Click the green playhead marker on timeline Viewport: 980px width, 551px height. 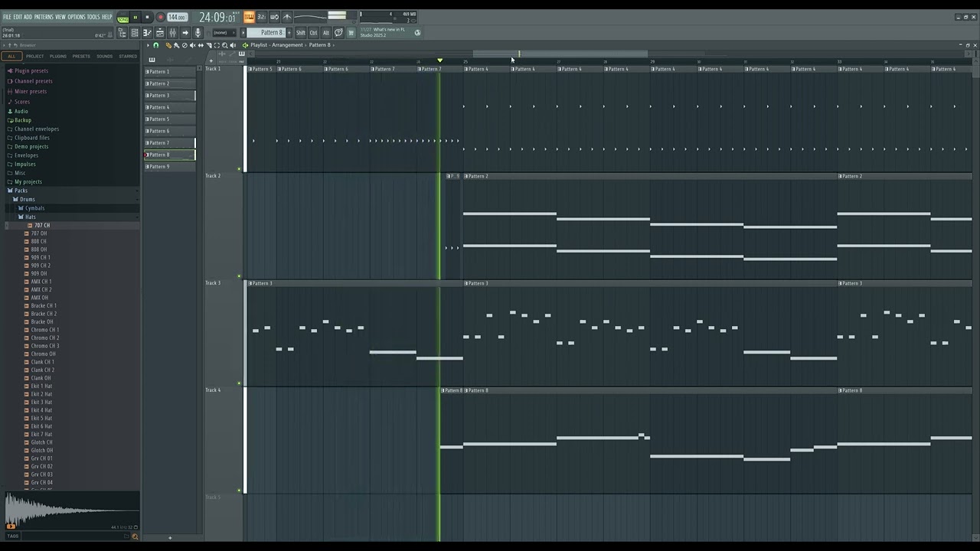tap(439, 60)
